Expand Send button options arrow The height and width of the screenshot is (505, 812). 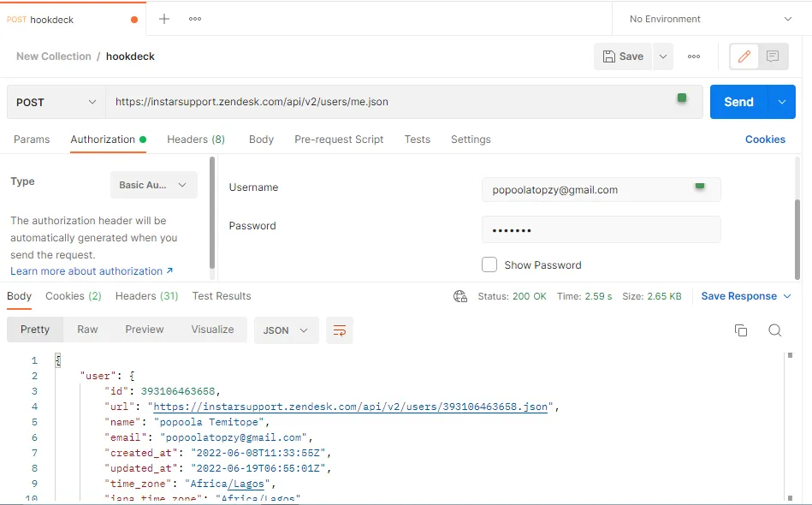pyautogui.click(x=782, y=102)
